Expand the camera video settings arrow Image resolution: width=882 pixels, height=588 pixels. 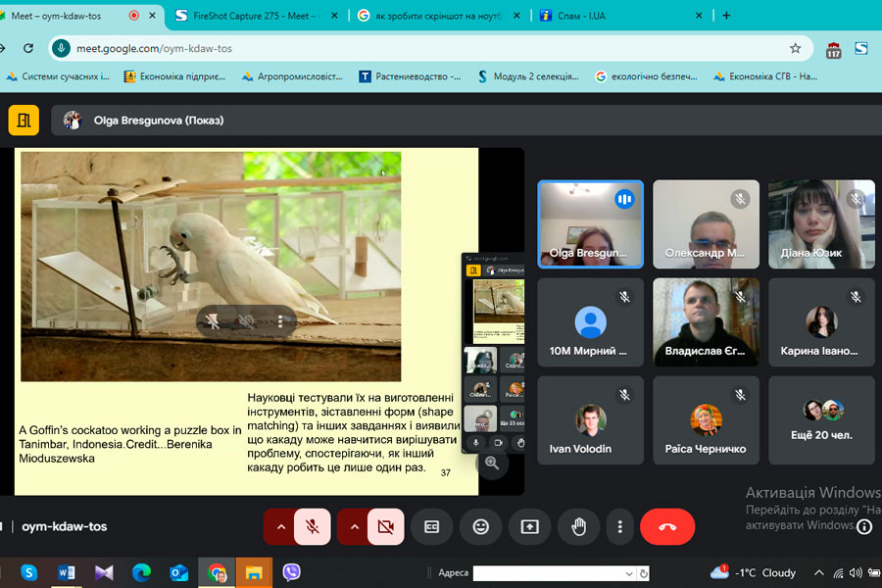[x=354, y=526]
